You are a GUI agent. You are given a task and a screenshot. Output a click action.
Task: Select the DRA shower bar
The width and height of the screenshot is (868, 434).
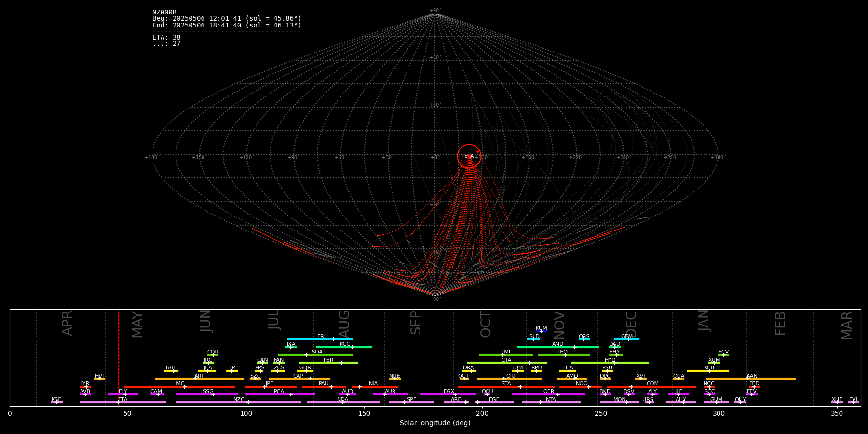(x=469, y=371)
